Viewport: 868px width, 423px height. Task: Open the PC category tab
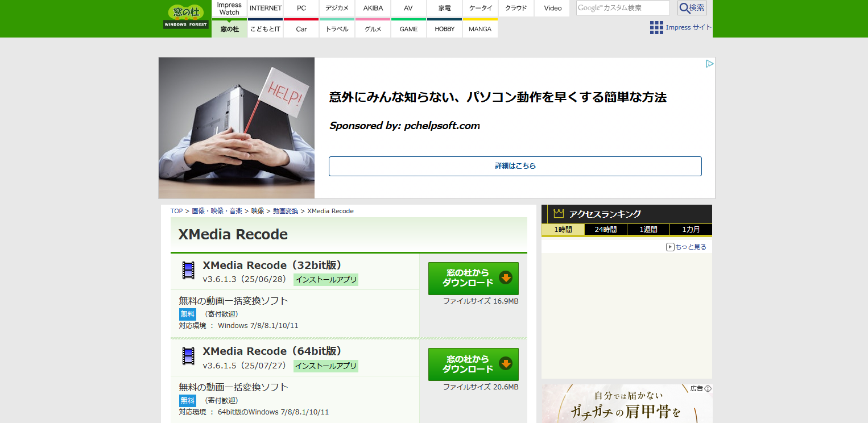(x=301, y=9)
